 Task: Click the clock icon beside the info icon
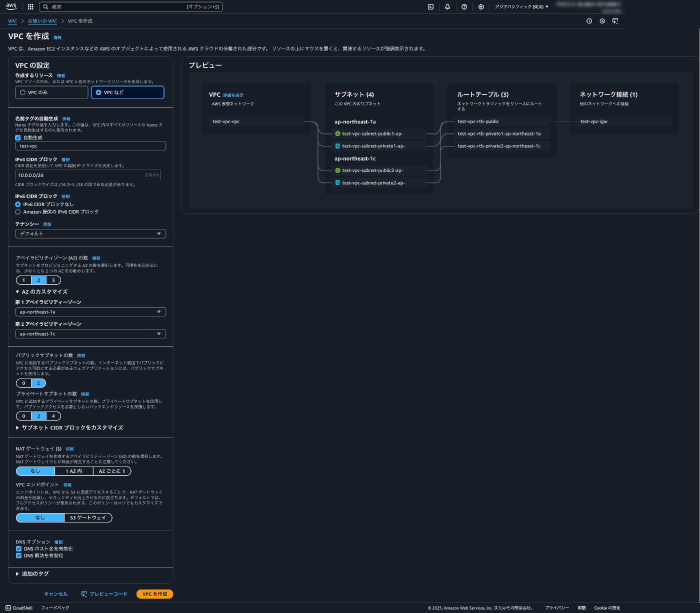coord(602,21)
